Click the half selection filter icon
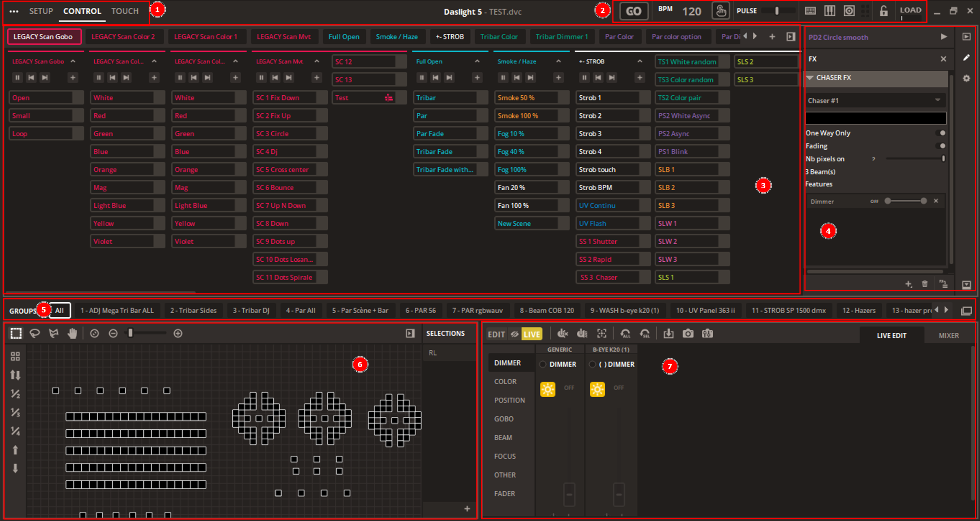 (x=15, y=394)
